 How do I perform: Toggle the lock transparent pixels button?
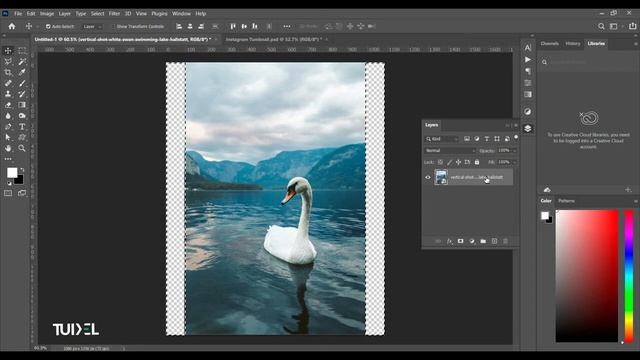(x=440, y=162)
